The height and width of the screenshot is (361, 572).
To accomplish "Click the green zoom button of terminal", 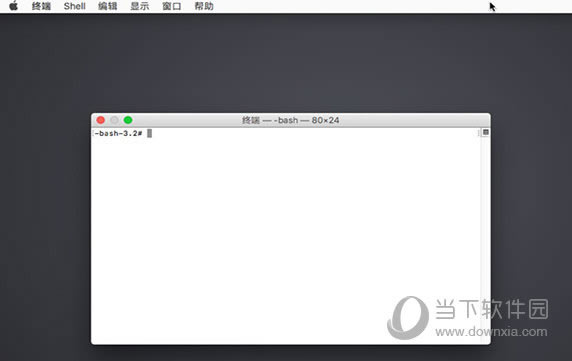I will [128, 120].
